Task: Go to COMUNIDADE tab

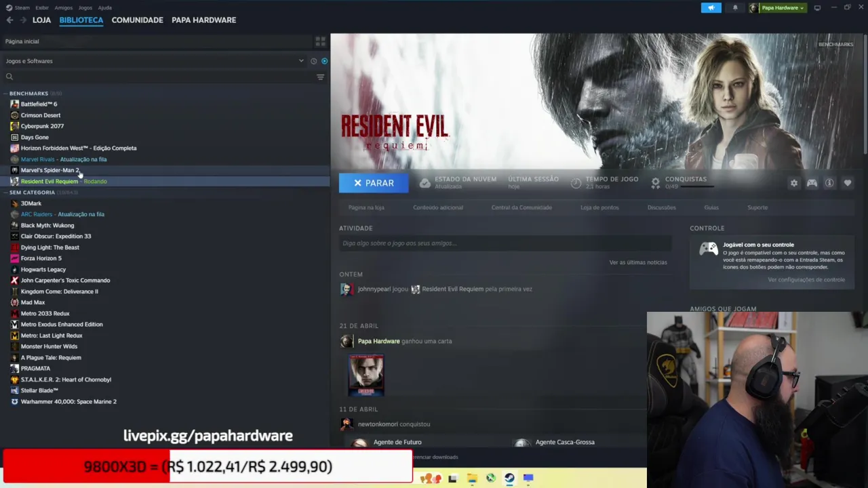Action: (138, 20)
